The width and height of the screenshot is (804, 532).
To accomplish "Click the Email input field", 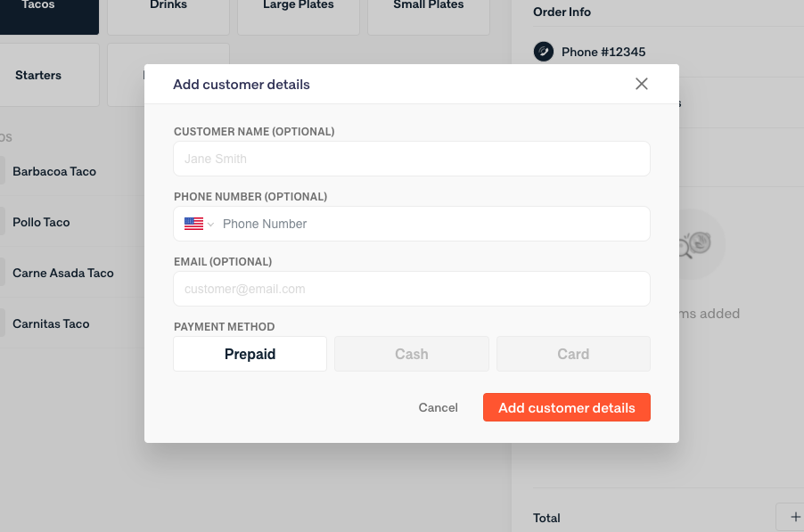I will [x=412, y=289].
